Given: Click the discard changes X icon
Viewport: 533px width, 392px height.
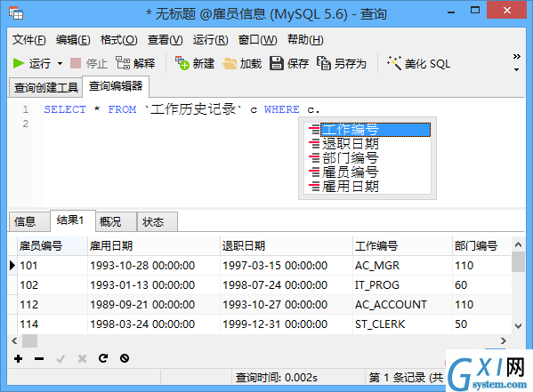Looking at the screenshot, I should tap(82, 358).
